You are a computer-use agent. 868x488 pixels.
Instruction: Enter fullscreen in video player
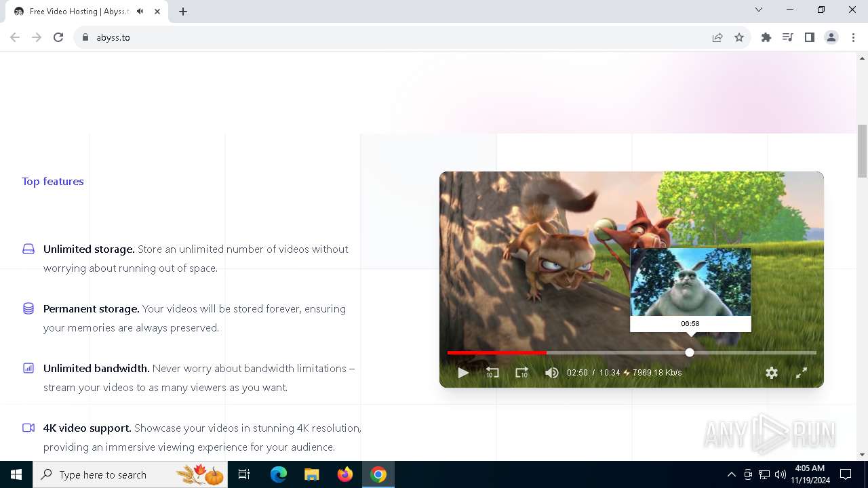(x=801, y=373)
